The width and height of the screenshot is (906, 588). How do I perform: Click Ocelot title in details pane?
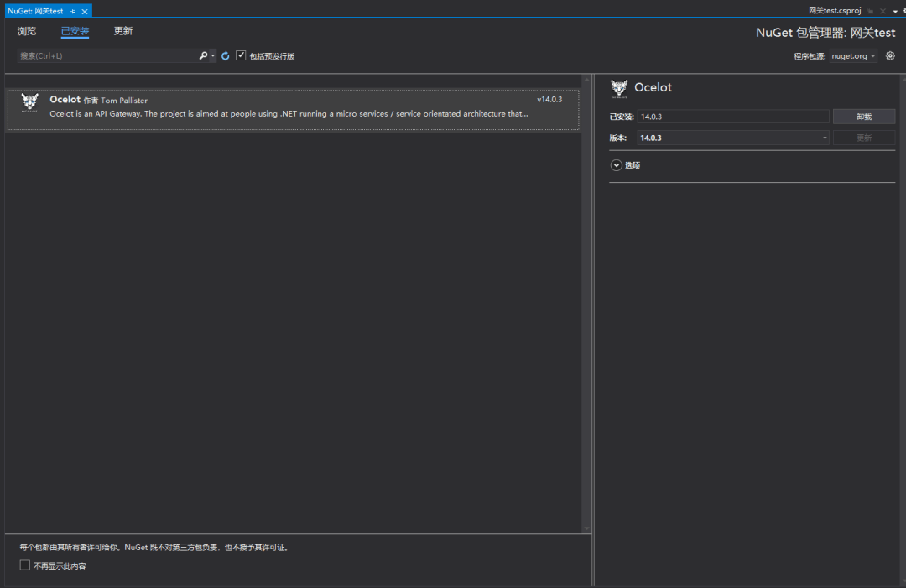pos(653,87)
